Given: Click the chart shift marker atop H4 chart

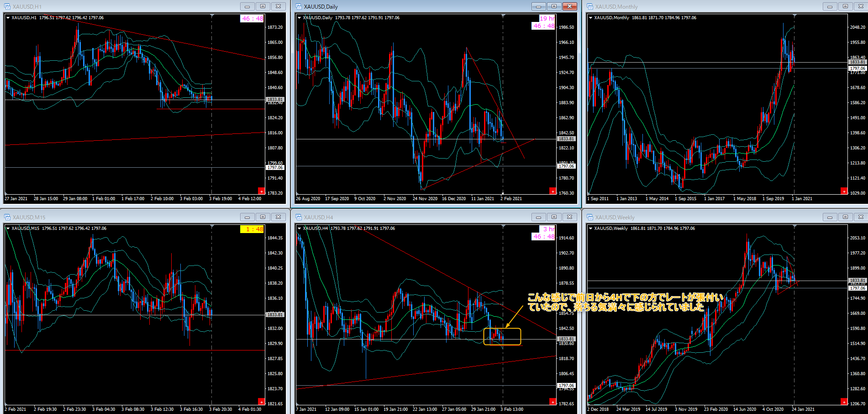Looking at the screenshot, I should (503, 227).
